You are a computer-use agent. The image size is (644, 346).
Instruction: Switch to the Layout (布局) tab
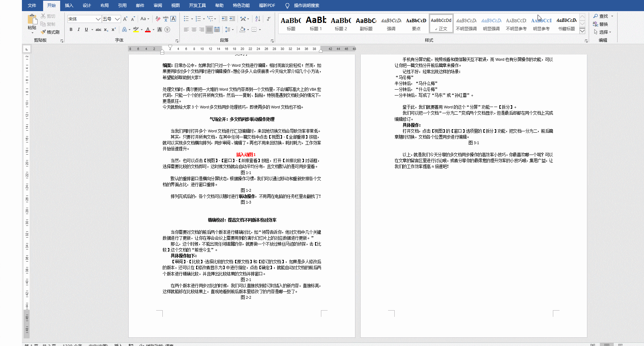click(x=105, y=6)
